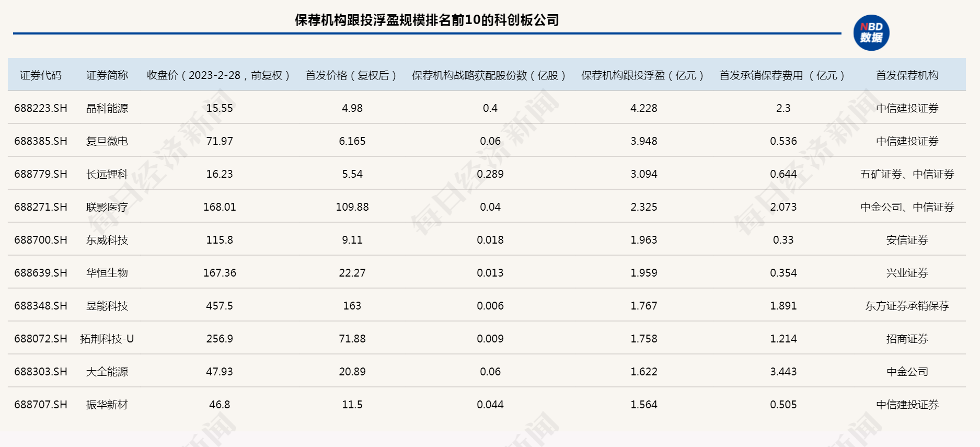
Task: Select stock code 688779.SH
Action: (41, 174)
